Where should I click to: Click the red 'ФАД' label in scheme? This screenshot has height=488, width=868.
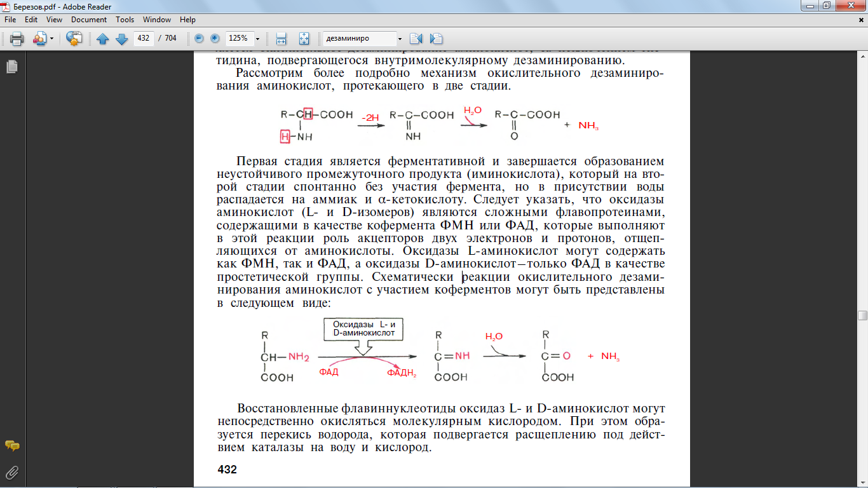click(x=329, y=372)
